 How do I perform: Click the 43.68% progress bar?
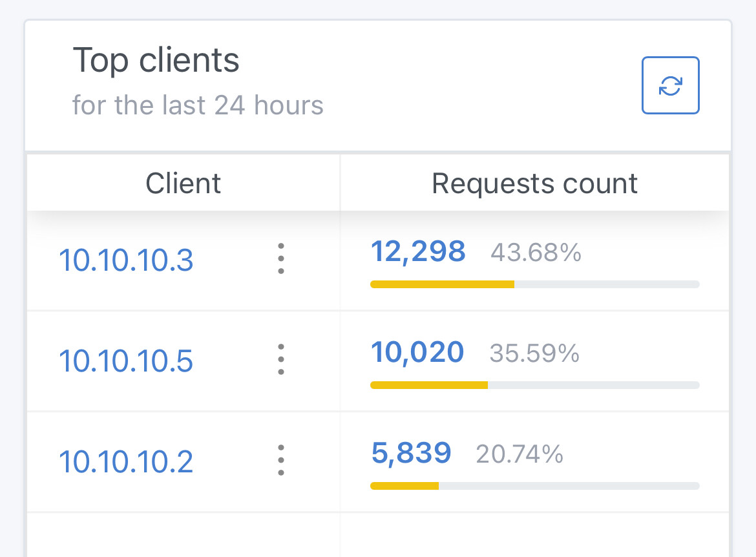click(535, 284)
